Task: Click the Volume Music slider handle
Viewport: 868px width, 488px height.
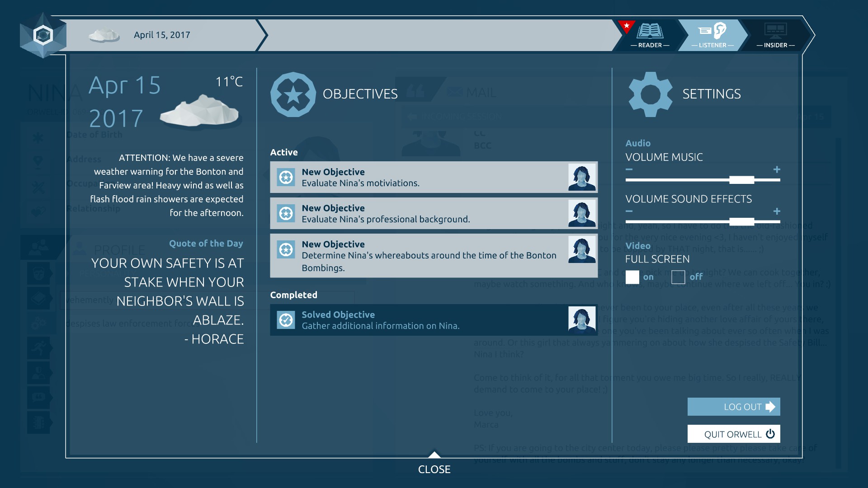Action: [741, 180]
